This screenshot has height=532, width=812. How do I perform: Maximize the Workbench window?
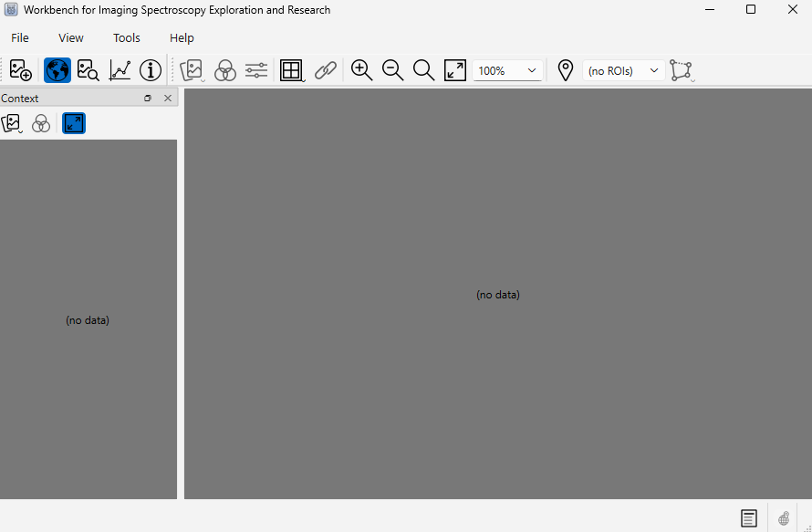point(751,9)
